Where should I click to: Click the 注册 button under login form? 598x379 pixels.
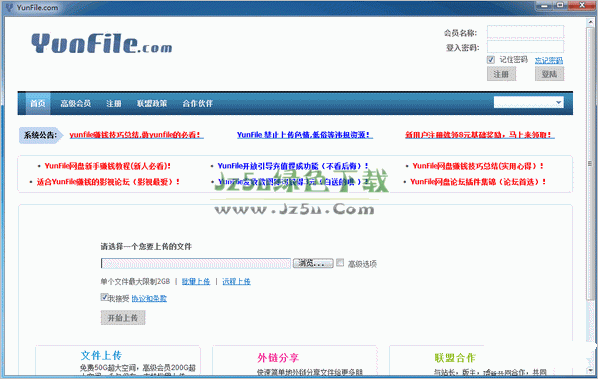click(501, 74)
